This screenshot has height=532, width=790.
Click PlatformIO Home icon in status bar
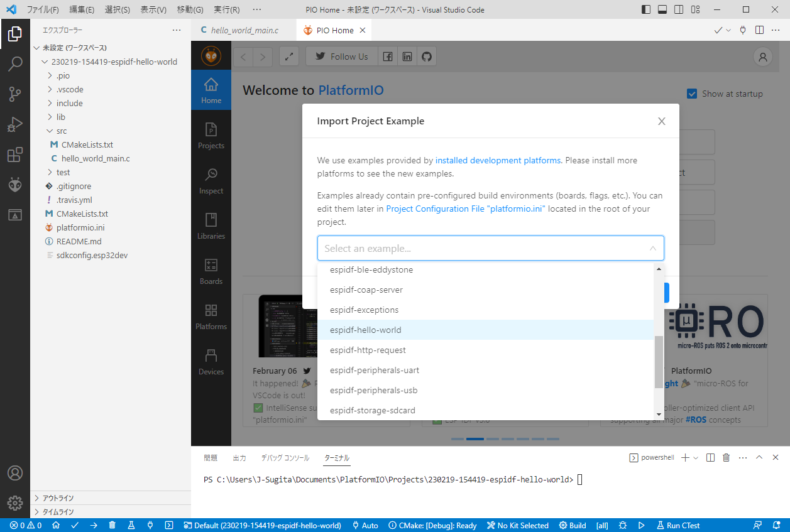coord(56,525)
